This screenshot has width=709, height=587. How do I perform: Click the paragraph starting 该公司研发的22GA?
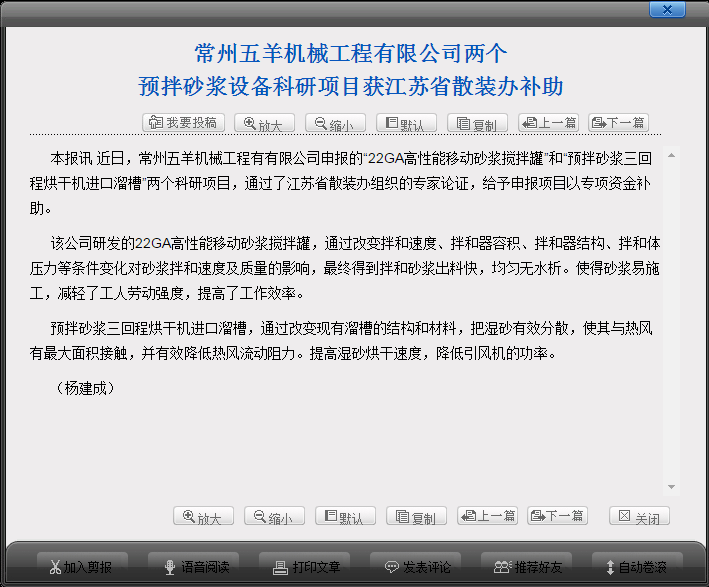pyautogui.click(x=345, y=268)
